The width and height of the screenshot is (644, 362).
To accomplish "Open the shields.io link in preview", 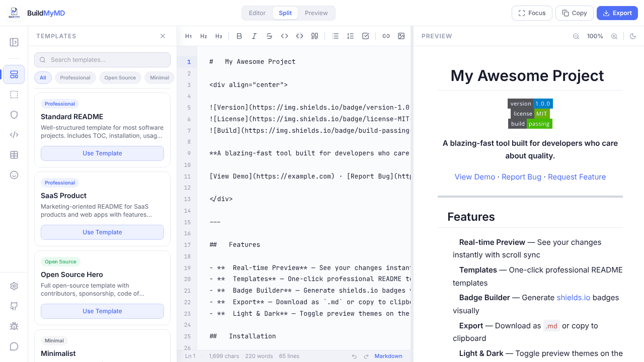I will point(574,298).
